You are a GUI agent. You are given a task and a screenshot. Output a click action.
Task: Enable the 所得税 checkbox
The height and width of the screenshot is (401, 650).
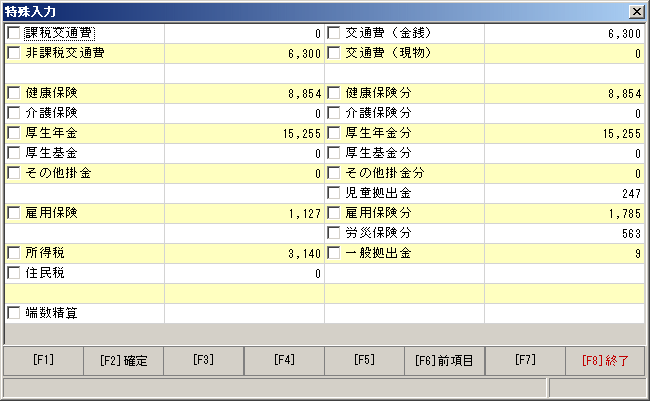pos(14,253)
